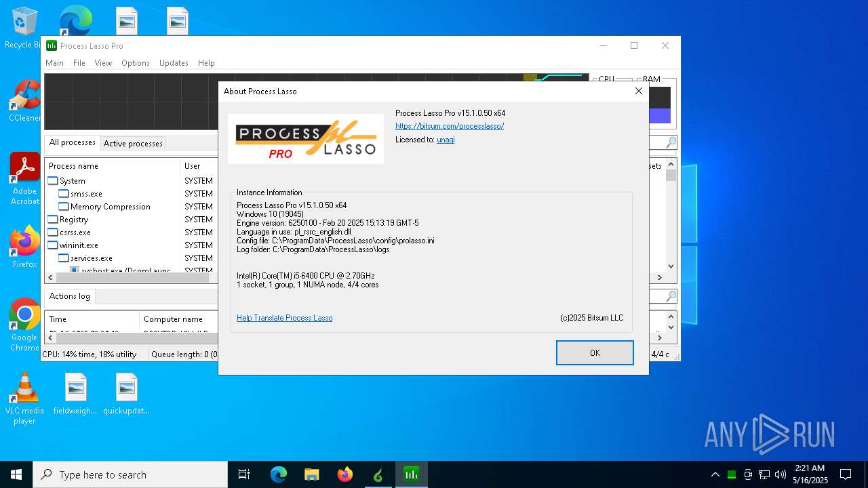This screenshot has height=488, width=868.
Task: Open the CCleaner desktop shortcut
Action: (24, 102)
